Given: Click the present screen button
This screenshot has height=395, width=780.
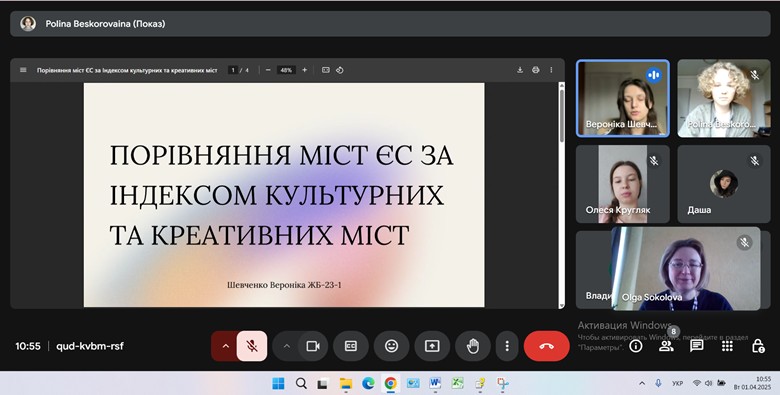Looking at the screenshot, I should (432, 346).
